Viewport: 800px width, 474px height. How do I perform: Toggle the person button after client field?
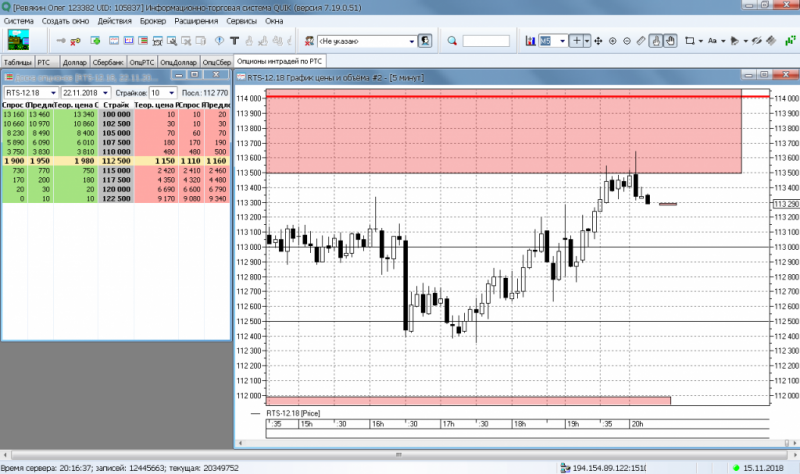coord(425,41)
